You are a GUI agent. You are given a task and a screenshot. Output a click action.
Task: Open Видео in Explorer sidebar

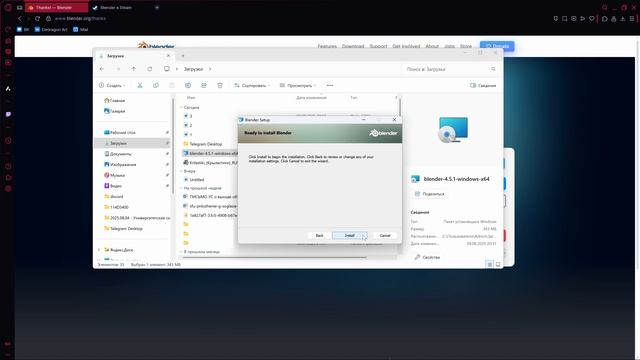(x=113, y=186)
